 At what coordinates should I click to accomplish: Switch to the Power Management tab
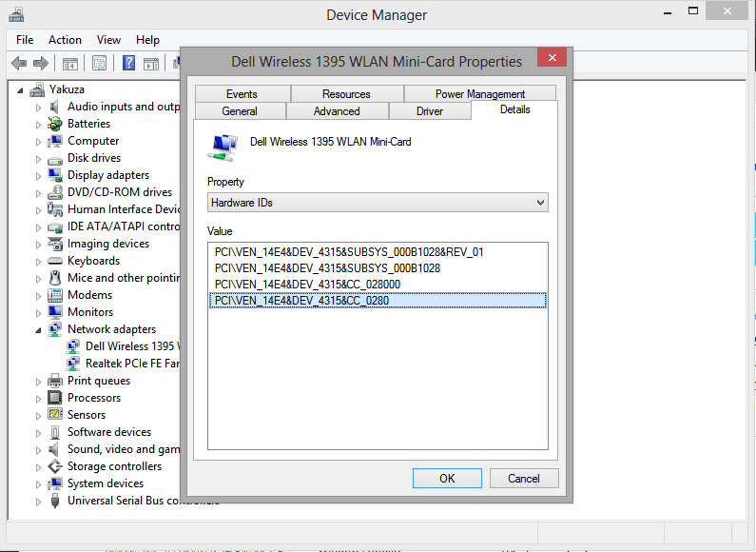[480, 93]
